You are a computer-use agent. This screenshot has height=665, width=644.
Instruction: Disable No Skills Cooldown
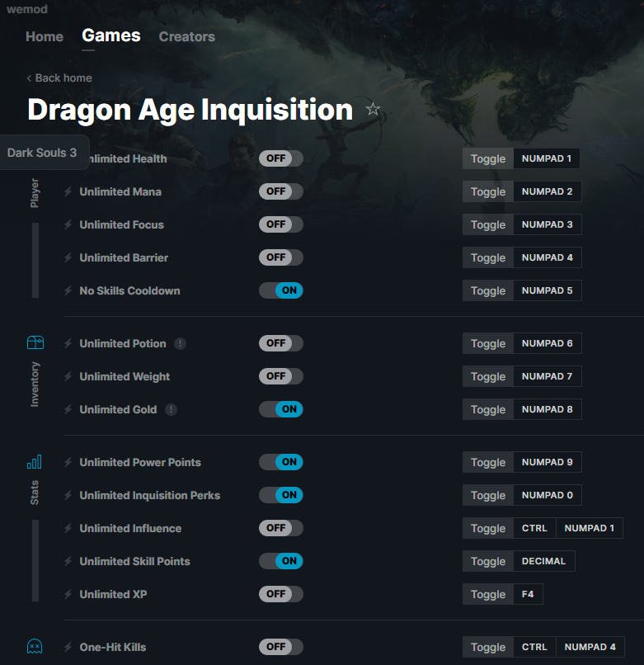tap(281, 290)
